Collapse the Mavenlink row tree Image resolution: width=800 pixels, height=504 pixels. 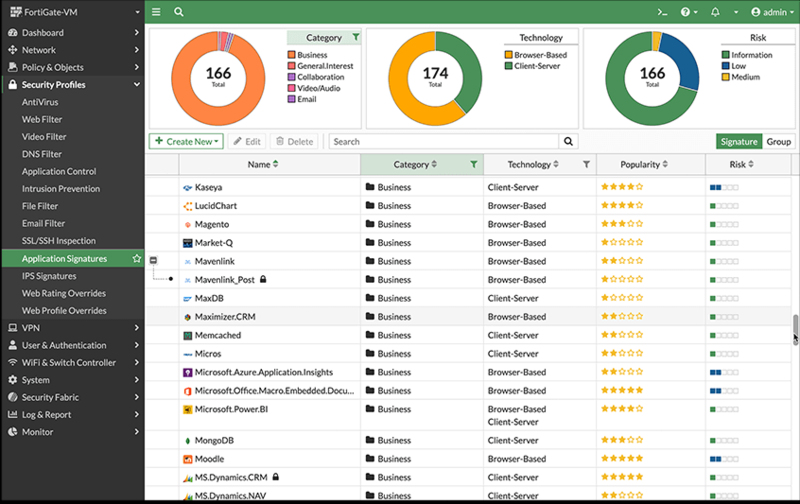coord(153,261)
